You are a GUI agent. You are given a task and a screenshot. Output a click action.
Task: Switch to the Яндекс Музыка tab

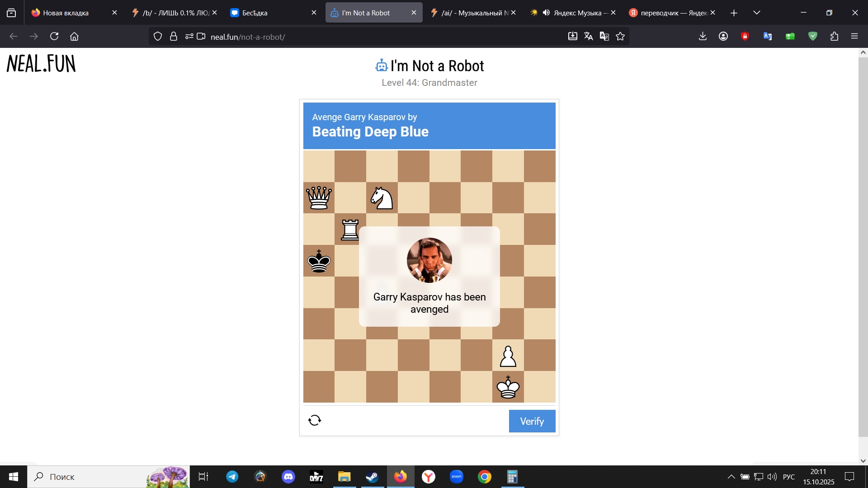pos(580,13)
